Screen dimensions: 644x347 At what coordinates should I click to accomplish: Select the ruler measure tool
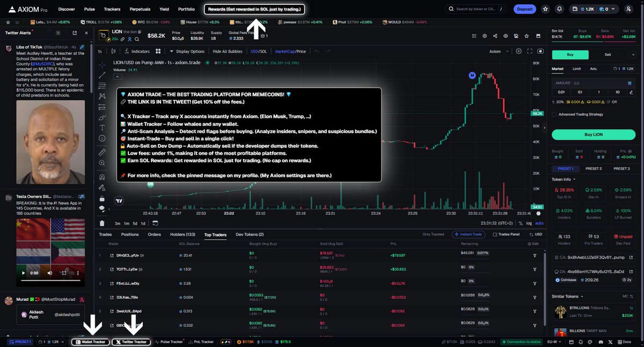tap(102, 152)
